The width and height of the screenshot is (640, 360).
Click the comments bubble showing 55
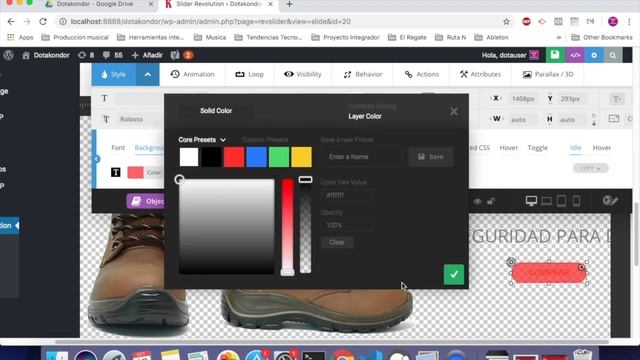pyautogui.click(x=112, y=55)
